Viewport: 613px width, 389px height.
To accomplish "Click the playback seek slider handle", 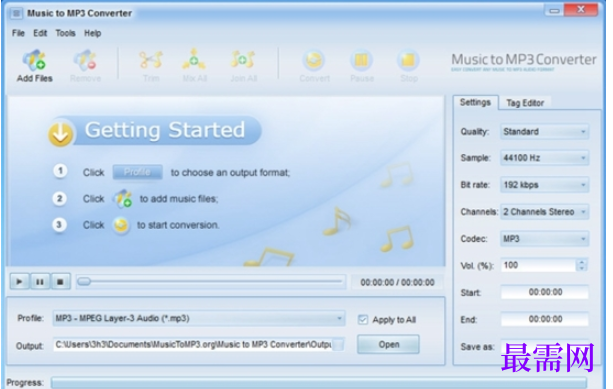I will pos(84,281).
